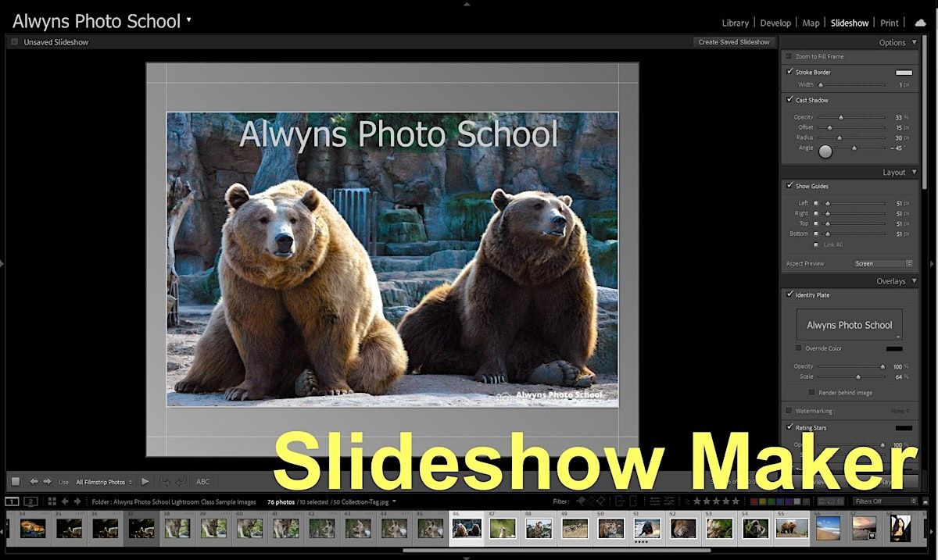Image resolution: width=938 pixels, height=560 pixels.
Task: Click the Stroke Border color swatch
Action: [x=904, y=73]
